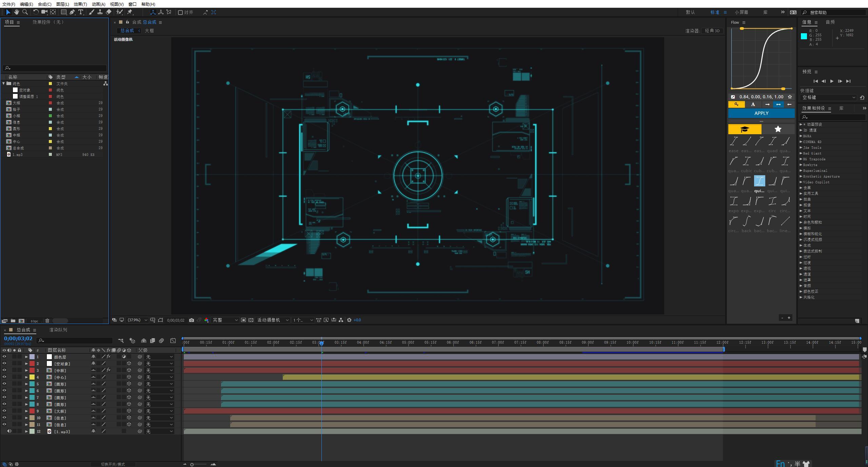Hide the 颜色层 layer with eye toggle
The height and width of the screenshot is (467, 868).
[4, 357]
